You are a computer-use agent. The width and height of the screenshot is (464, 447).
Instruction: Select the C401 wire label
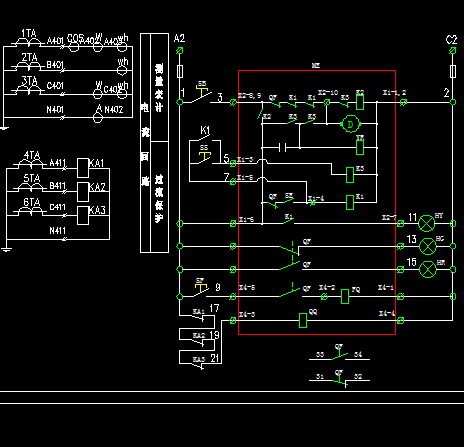(55, 86)
